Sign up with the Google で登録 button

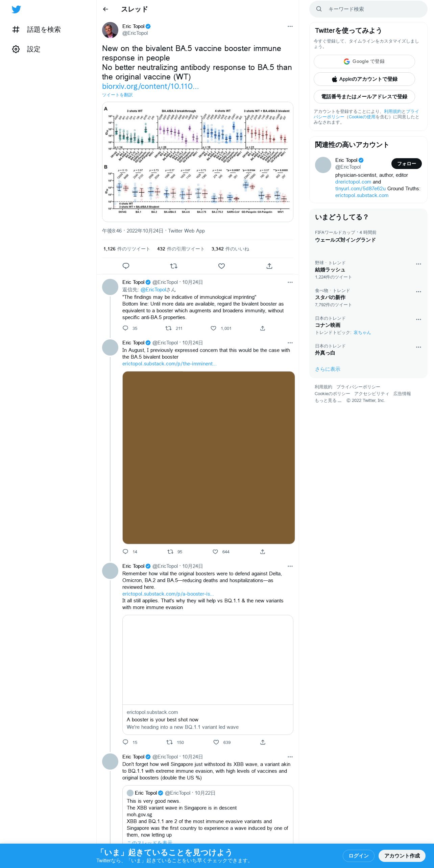[364, 62]
